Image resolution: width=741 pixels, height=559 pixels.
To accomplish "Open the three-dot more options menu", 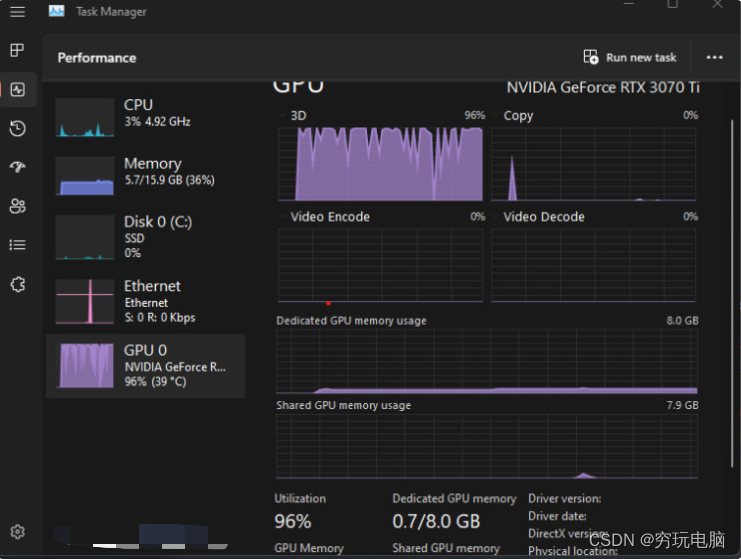I will (714, 58).
